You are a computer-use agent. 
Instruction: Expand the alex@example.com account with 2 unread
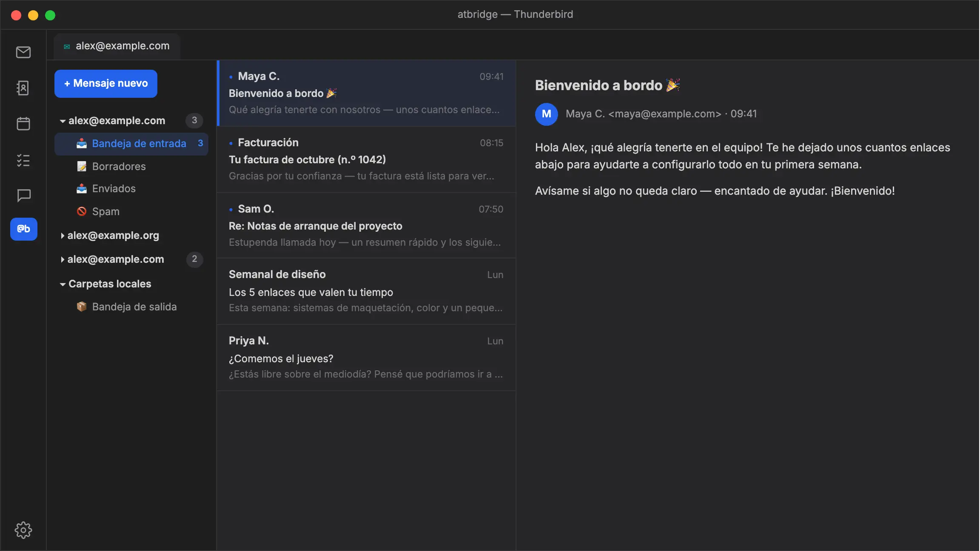(63, 259)
